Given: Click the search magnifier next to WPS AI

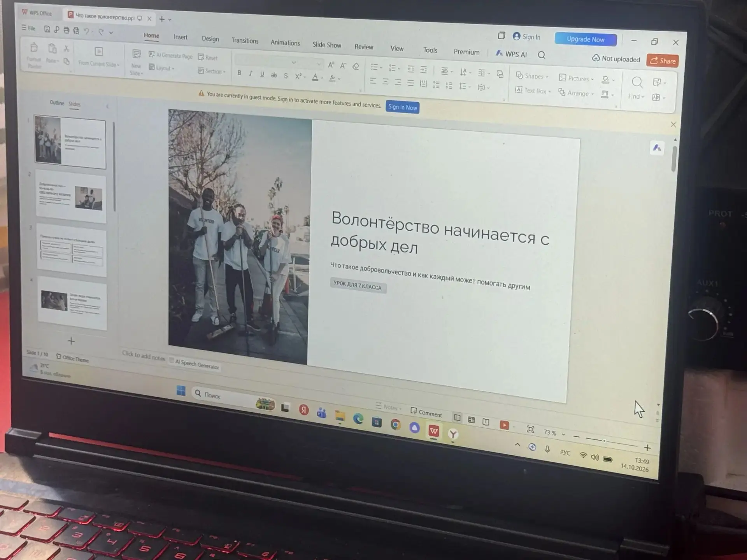Looking at the screenshot, I should pyautogui.click(x=542, y=55).
